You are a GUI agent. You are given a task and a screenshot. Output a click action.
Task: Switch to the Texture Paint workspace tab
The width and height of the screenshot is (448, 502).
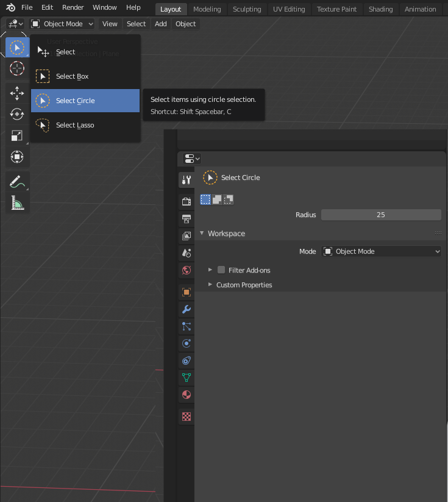(x=336, y=9)
